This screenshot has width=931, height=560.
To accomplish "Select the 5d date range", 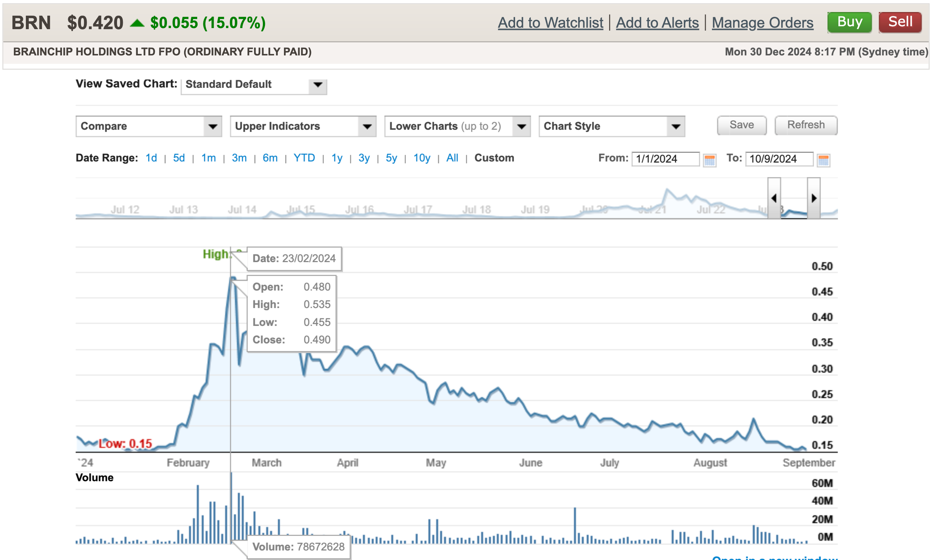I will pos(179,158).
